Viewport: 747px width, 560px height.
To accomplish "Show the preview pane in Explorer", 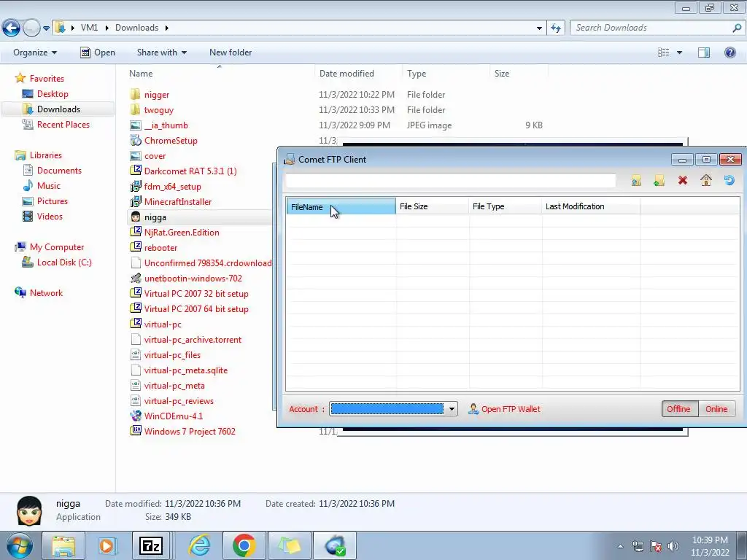I will pyautogui.click(x=704, y=52).
